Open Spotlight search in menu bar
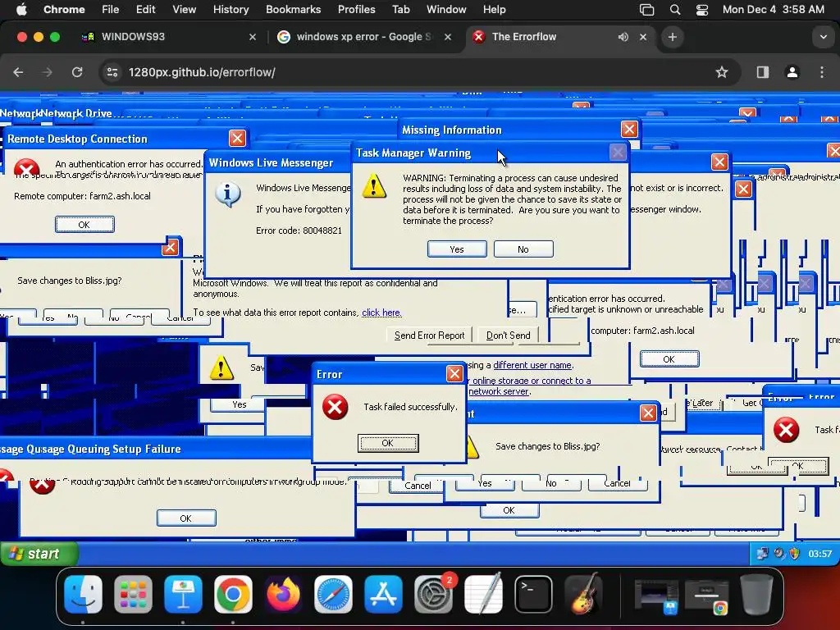This screenshot has height=630, width=840. (x=675, y=10)
